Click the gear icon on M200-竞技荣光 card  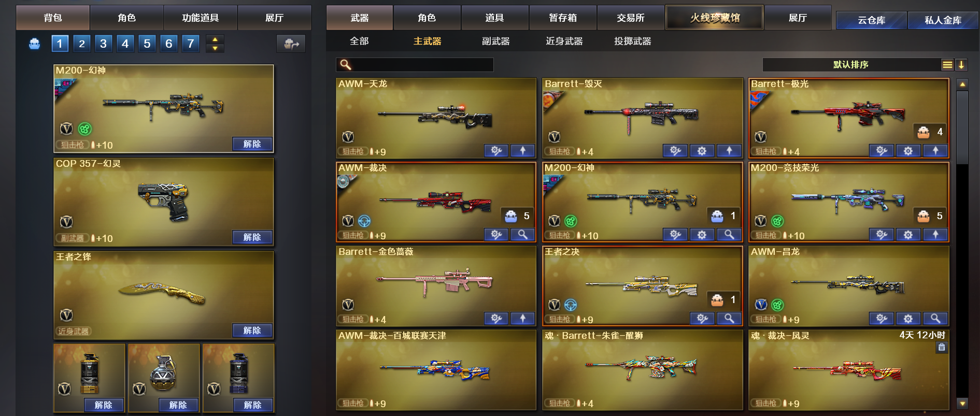pos(908,235)
